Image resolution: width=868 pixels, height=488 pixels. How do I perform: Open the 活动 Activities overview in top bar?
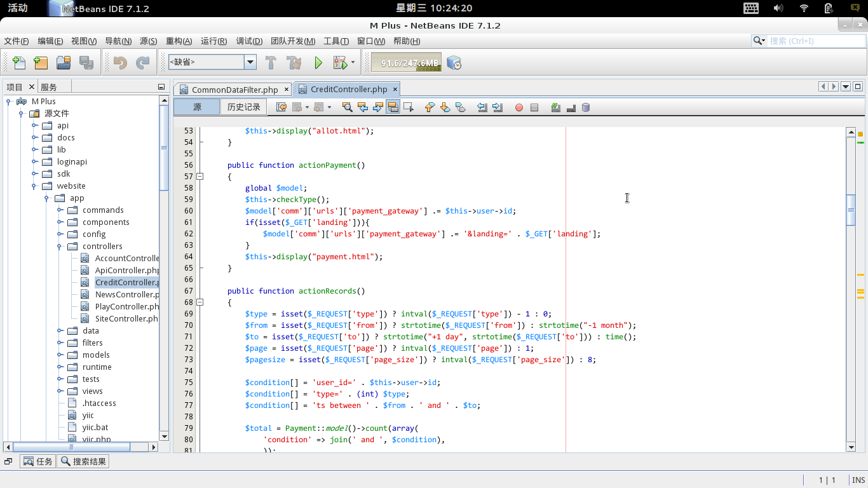(18, 8)
